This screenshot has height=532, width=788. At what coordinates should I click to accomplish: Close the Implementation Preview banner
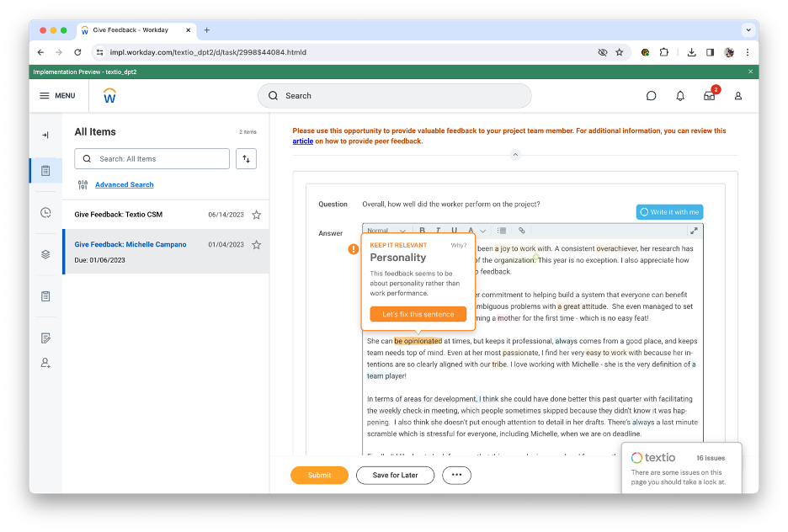pyautogui.click(x=750, y=72)
